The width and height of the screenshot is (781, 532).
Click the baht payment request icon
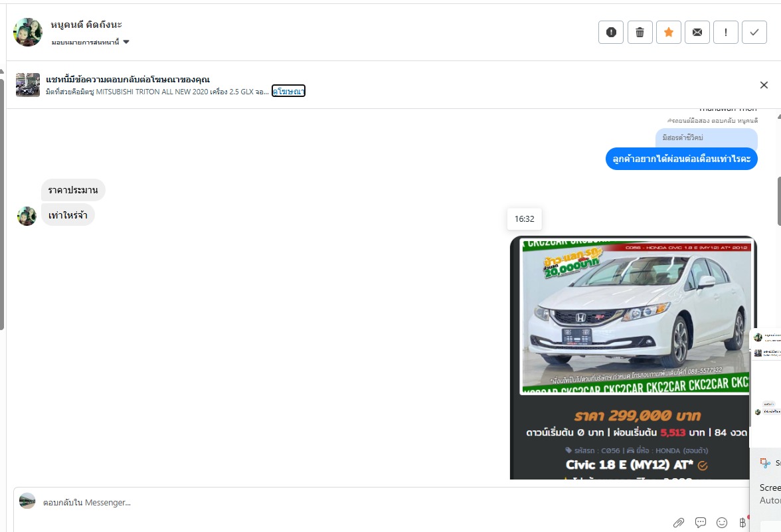(x=742, y=523)
